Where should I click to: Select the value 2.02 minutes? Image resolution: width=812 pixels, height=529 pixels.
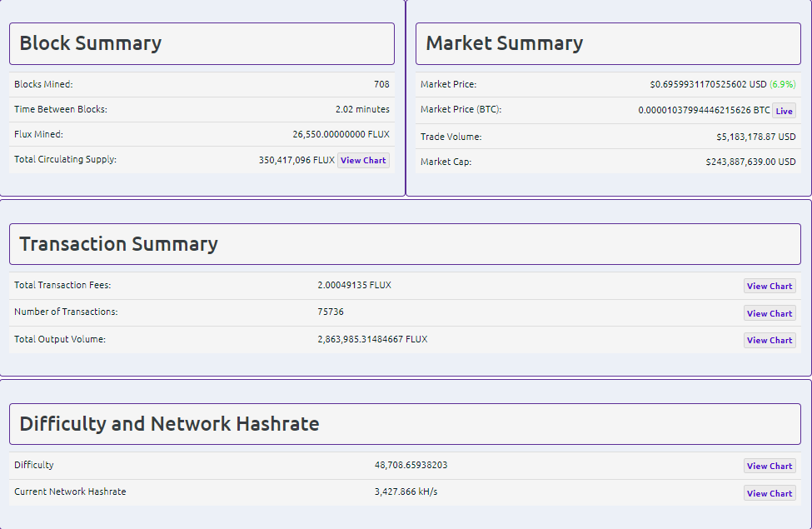tap(362, 109)
